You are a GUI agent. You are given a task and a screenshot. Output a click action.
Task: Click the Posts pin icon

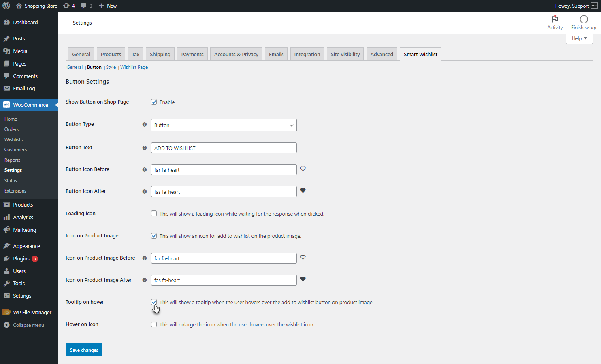pos(6,39)
